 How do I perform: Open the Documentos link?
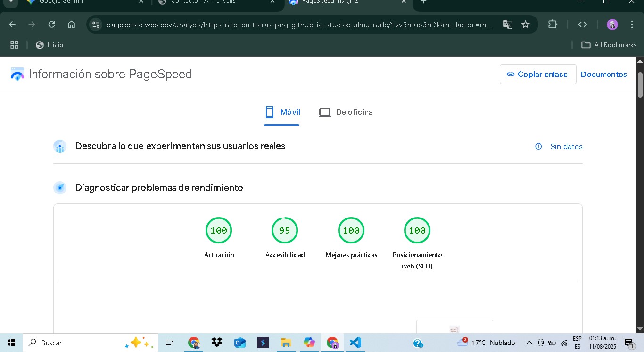[x=604, y=74]
